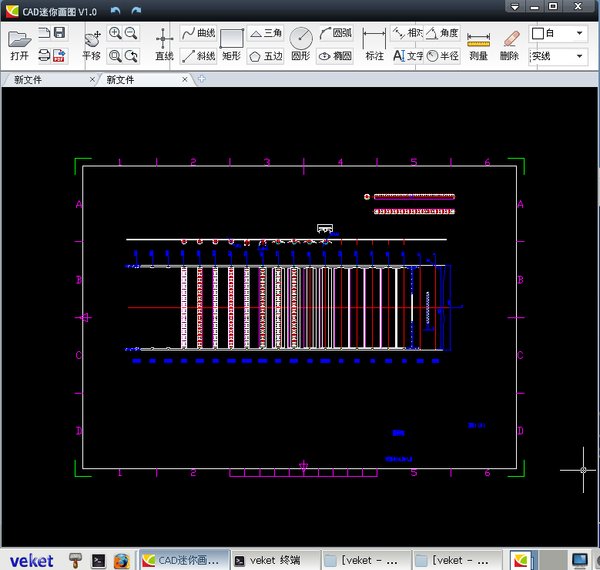Select the 删除 (Delete) eraser tool
Screen dimensions: 600x570
click(510, 45)
